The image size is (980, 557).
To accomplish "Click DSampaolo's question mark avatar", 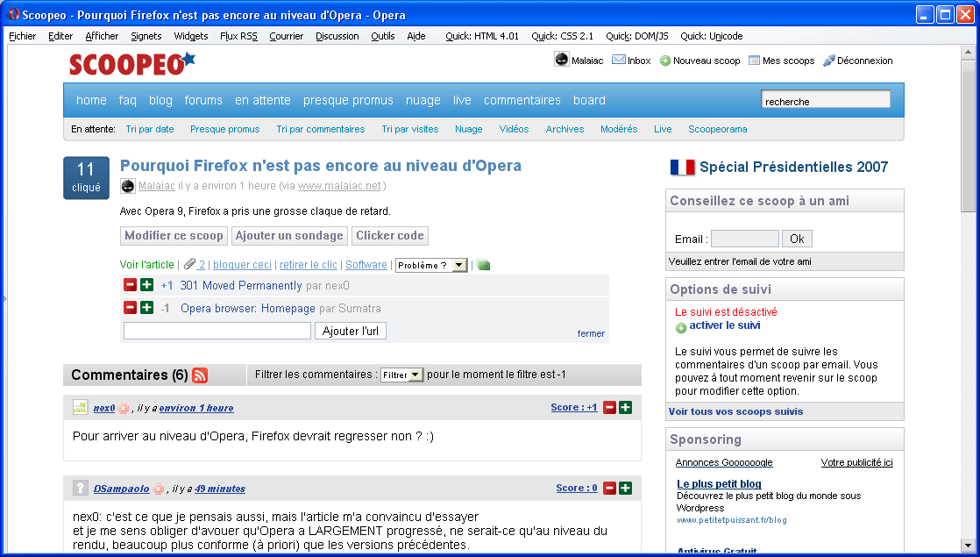I will [80, 489].
